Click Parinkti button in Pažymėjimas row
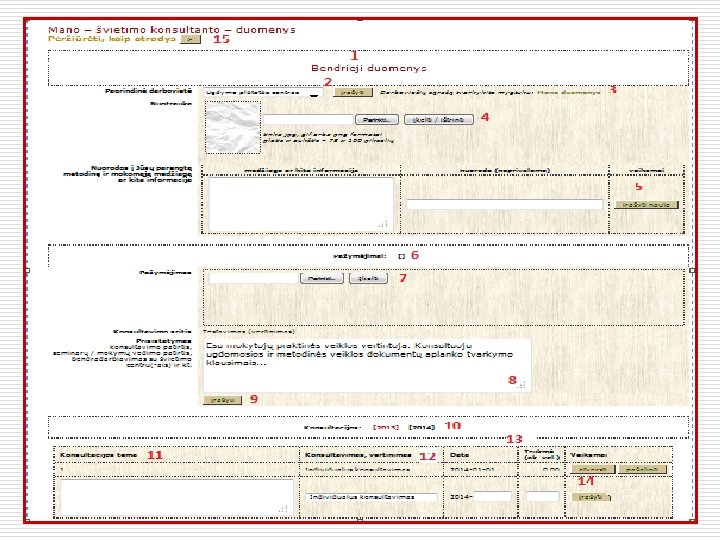The height and width of the screenshot is (540, 720). [x=321, y=278]
